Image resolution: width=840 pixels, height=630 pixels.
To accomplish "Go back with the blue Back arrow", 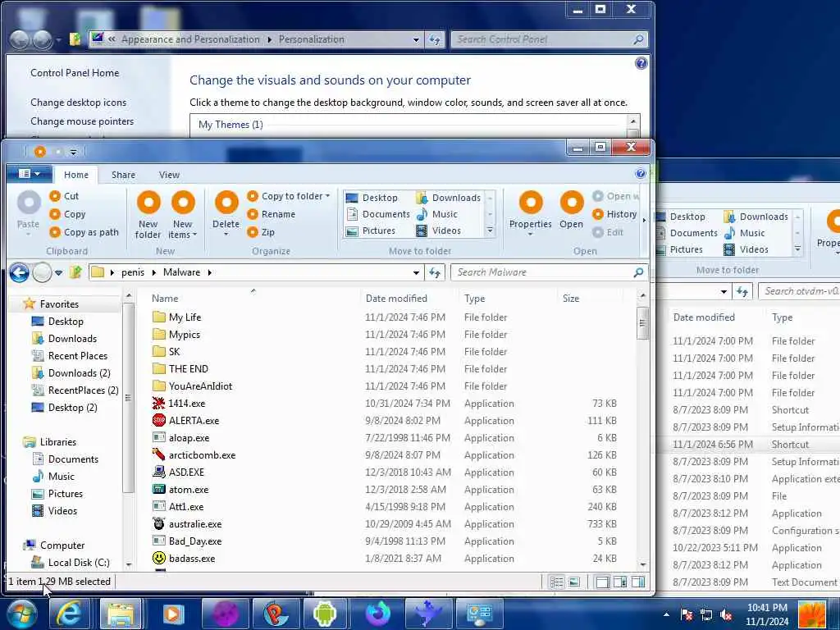I will 20,272.
